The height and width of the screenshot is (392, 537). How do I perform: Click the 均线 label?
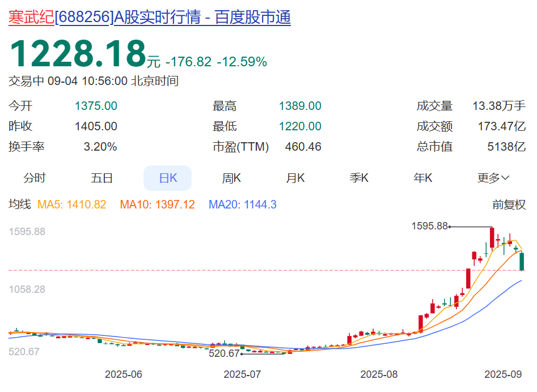tap(19, 204)
